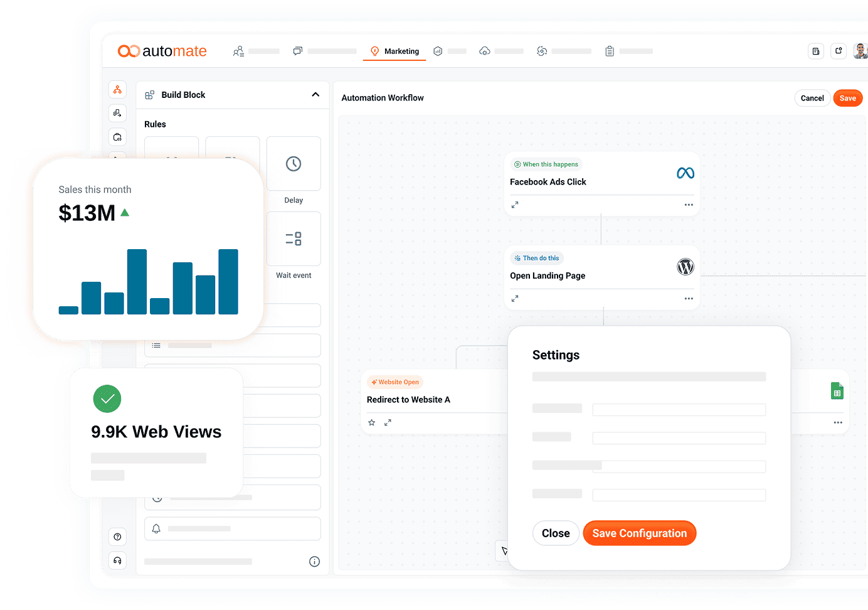This screenshot has height=610, width=868.
Task: Click the WordPress logo on Landing Page card
Action: pyautogui.click(x=685, y=267)
